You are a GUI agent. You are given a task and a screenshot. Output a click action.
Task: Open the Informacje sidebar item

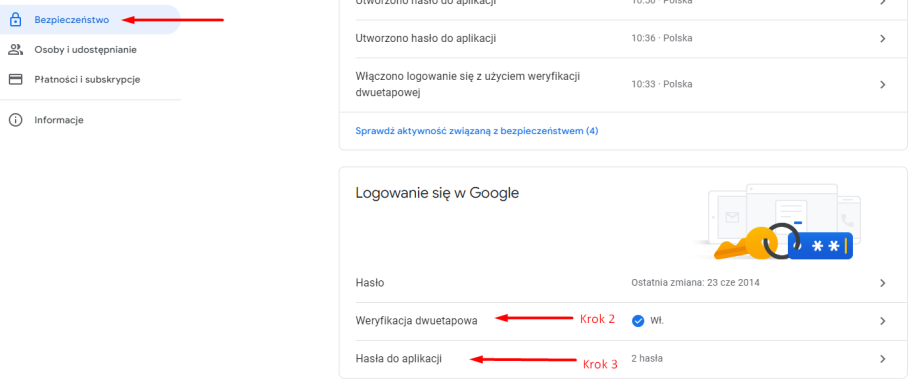click(59, 120)
